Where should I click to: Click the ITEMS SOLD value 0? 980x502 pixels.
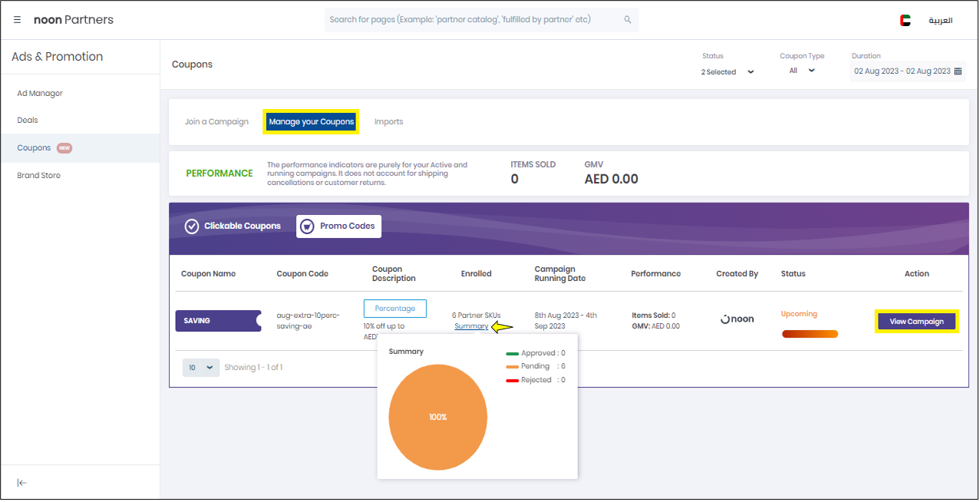click(x=514, y=179)
